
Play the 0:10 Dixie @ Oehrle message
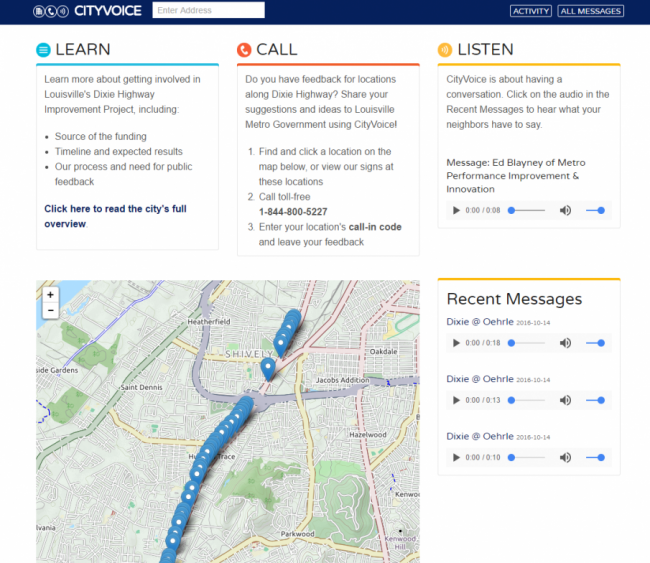click(x=456, y=457)
